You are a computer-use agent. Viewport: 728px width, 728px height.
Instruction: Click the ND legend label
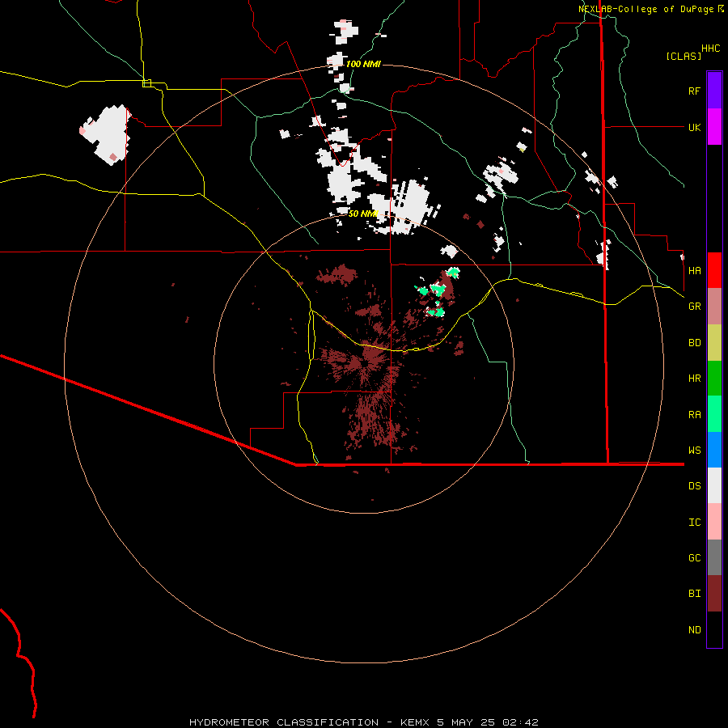(694, 630)
